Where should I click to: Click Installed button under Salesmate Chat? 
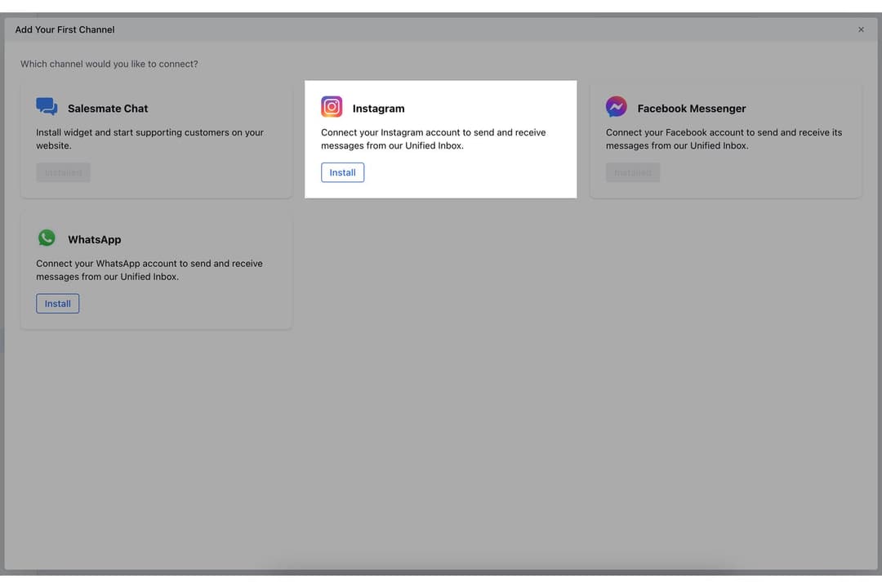[x=64, y=173]
